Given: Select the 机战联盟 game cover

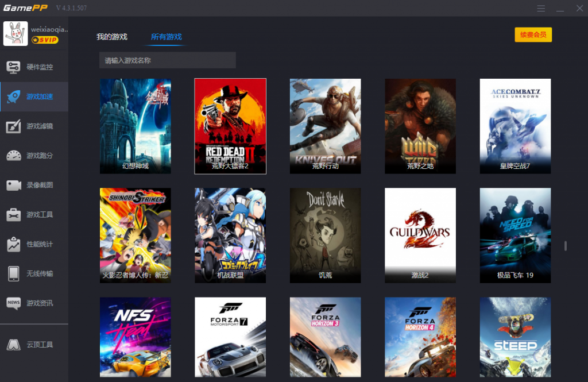Looking at the screenshot, I should click(x=230, y=236).
